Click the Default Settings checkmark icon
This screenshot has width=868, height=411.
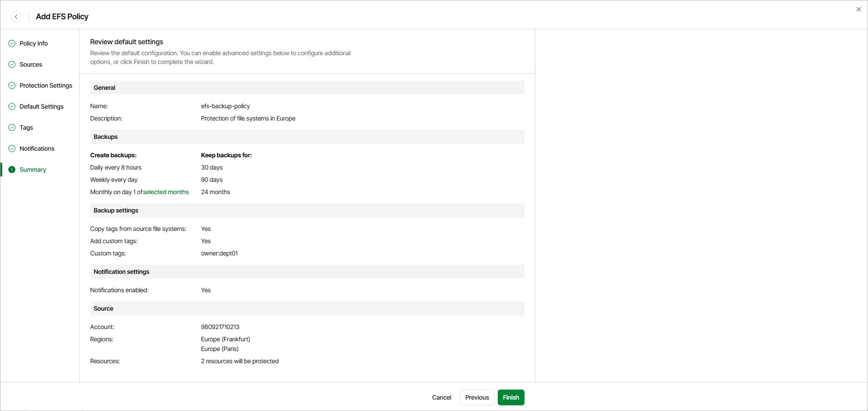click(12, 106)
